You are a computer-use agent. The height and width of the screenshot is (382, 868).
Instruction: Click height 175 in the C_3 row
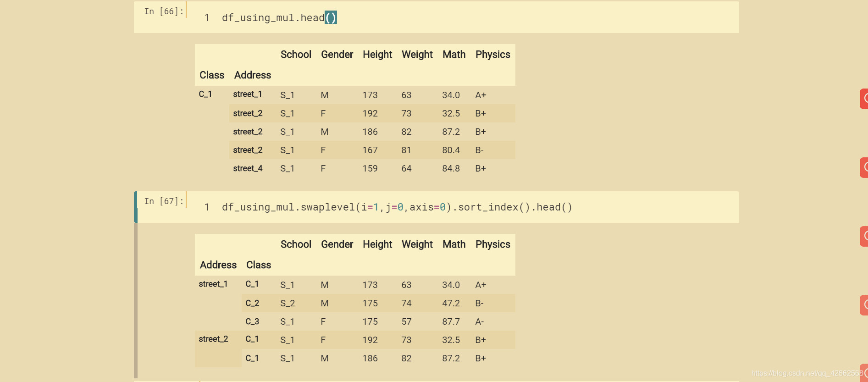[370, 322]
